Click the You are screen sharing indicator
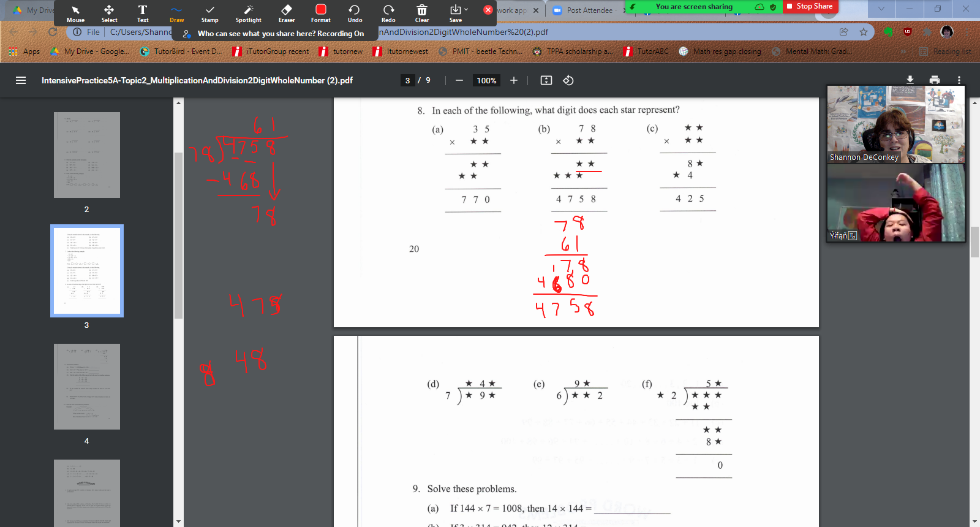The height and width of the screenshot is (527, 980). pos(694,7)
